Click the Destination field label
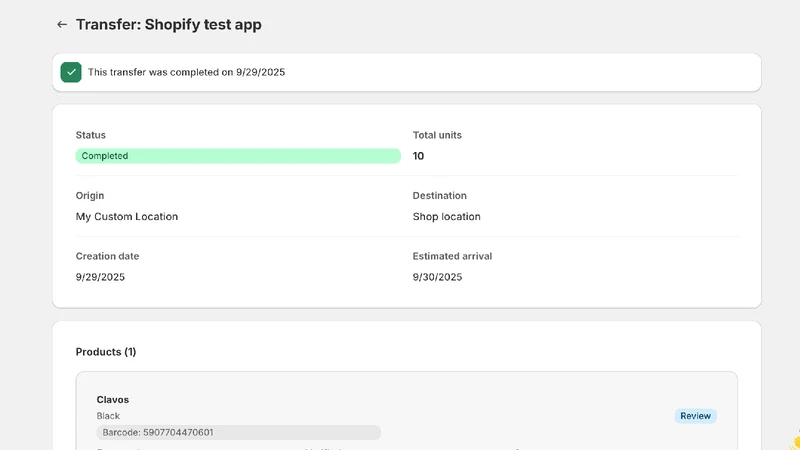Viewport: 800px width, 450px height. point(440,196)
